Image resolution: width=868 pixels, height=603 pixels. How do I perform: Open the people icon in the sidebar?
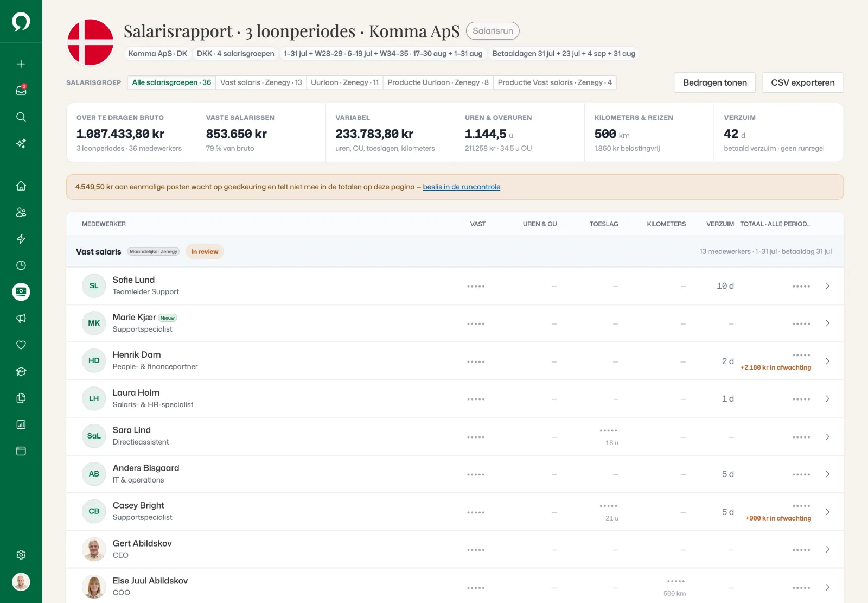pos(21,212)
